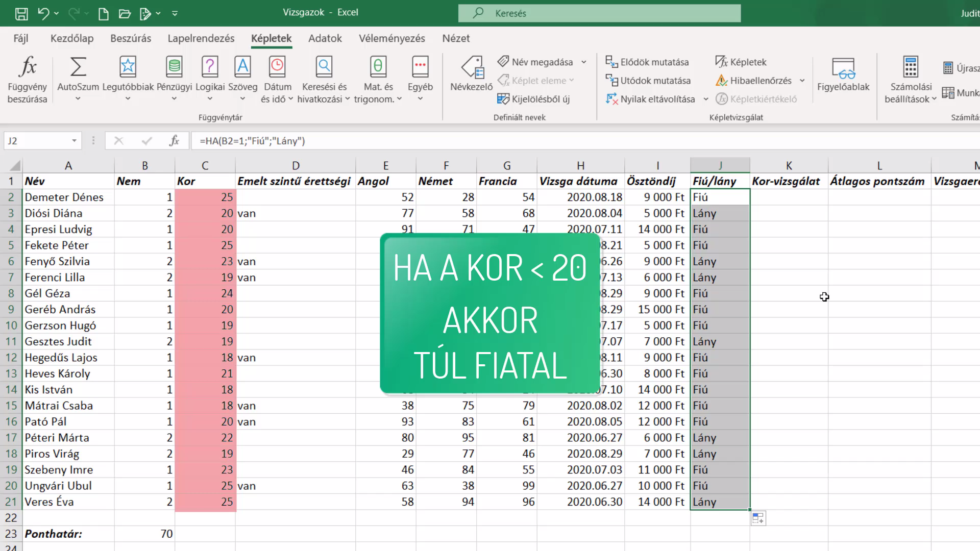980x551 pixels.
Task: Click Kijelölésből új button
Action: pyautogui.click(x=534, y=99)
